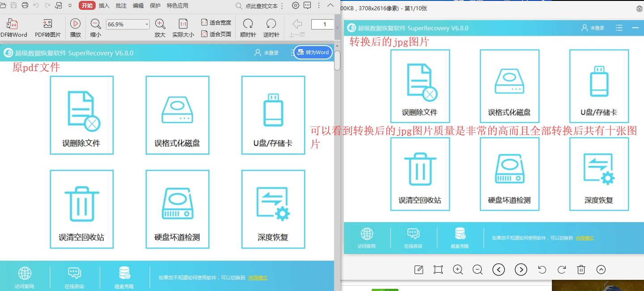Screen dimensions: 644x291
Task: Switch to the 插入 ribbon tab
Action: click(104, 6)
